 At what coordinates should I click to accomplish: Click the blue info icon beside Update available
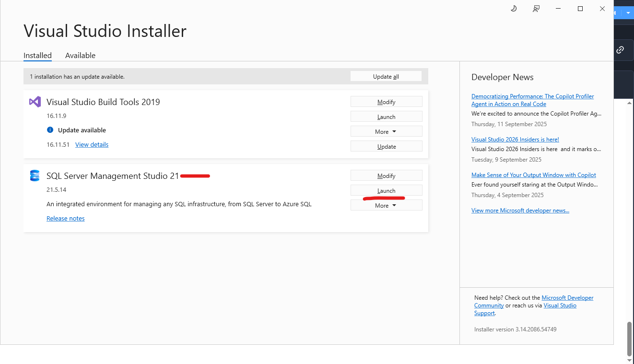click(50, 130)
